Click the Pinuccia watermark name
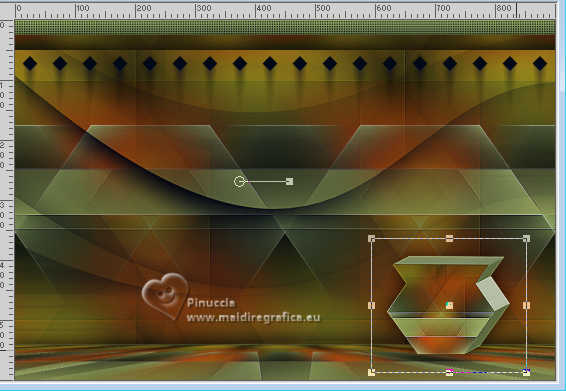This screenshot has height=391, width=566. tap(211, 303)
